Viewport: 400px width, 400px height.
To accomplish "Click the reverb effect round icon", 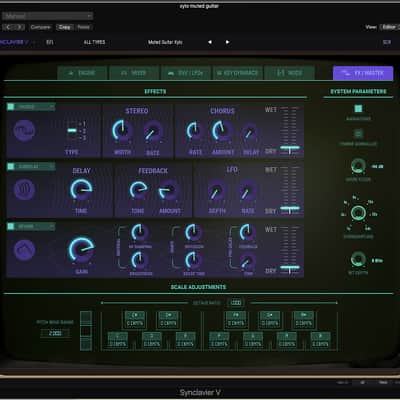I will pos(24,250).
